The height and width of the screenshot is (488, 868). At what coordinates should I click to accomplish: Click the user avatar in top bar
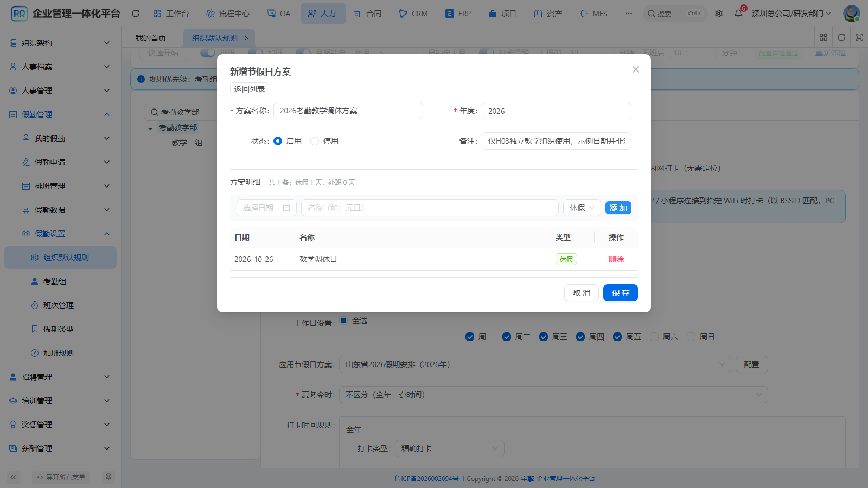[851, 14]
